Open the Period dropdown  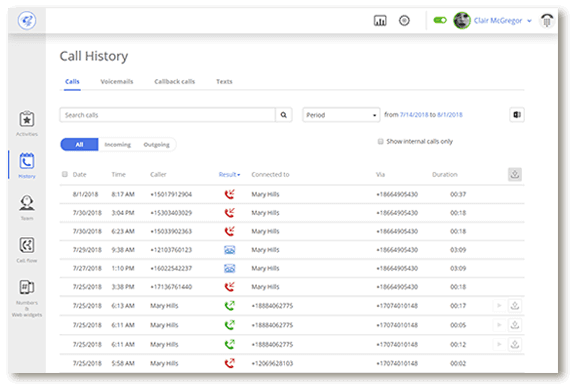coord(341,115)
